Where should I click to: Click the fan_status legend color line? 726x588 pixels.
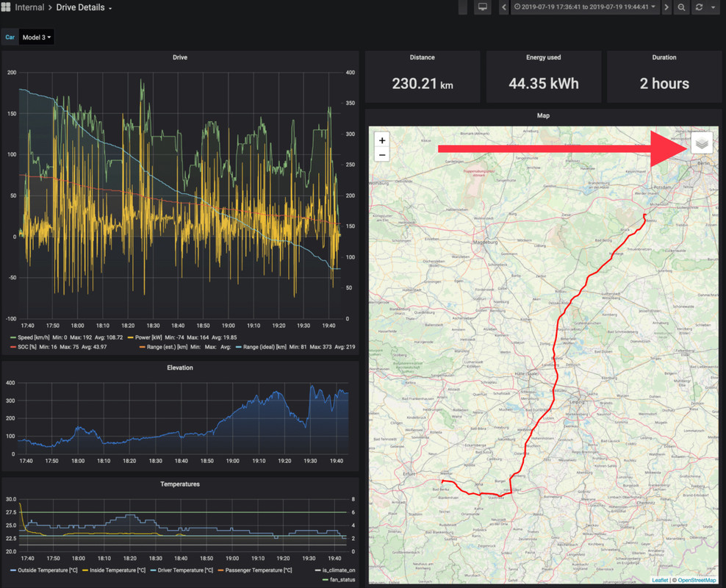(x=325, y=580)
